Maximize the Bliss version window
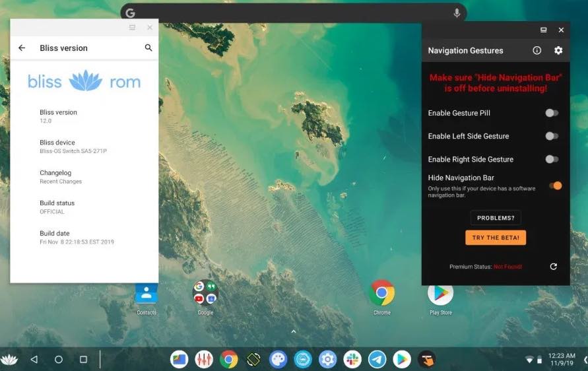Image resolution: width=588 pixels, height=371 pixels. [132, 27]
